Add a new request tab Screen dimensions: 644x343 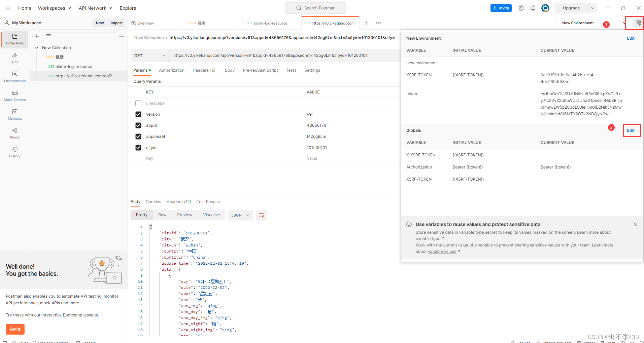tap(366, 23)
